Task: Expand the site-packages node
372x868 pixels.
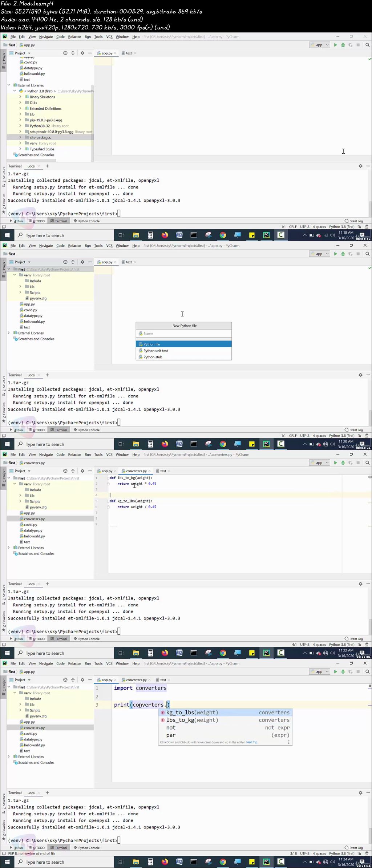Action: pyautogui.click(x=20, y=137)
